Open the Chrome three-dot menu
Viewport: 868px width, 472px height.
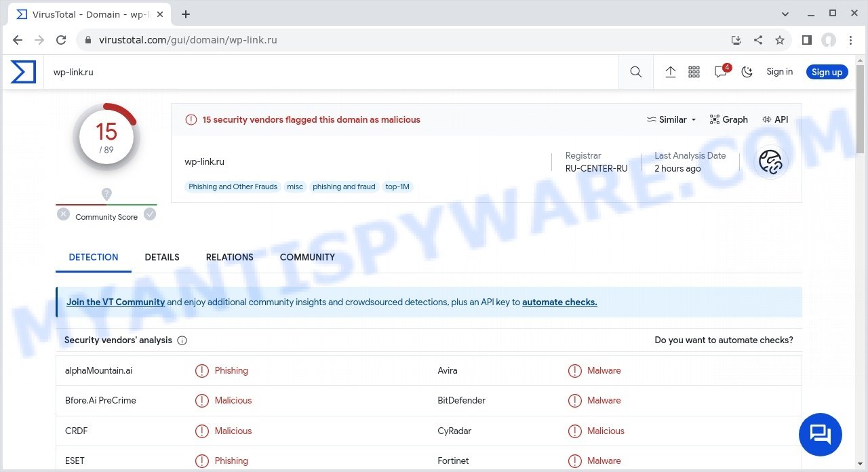[x=850, y=40]
